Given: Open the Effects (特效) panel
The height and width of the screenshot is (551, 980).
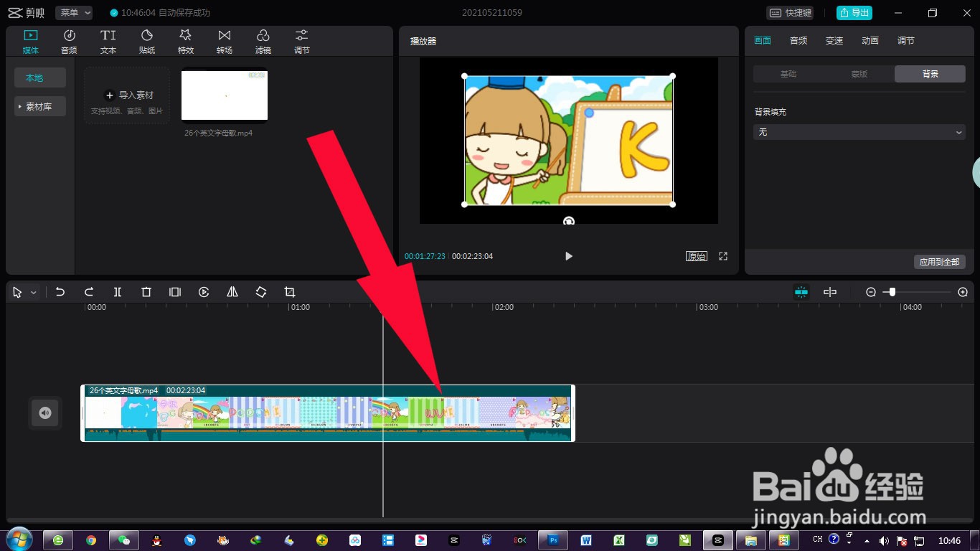Looking at the screenshot, I should (x=186, y=41).
